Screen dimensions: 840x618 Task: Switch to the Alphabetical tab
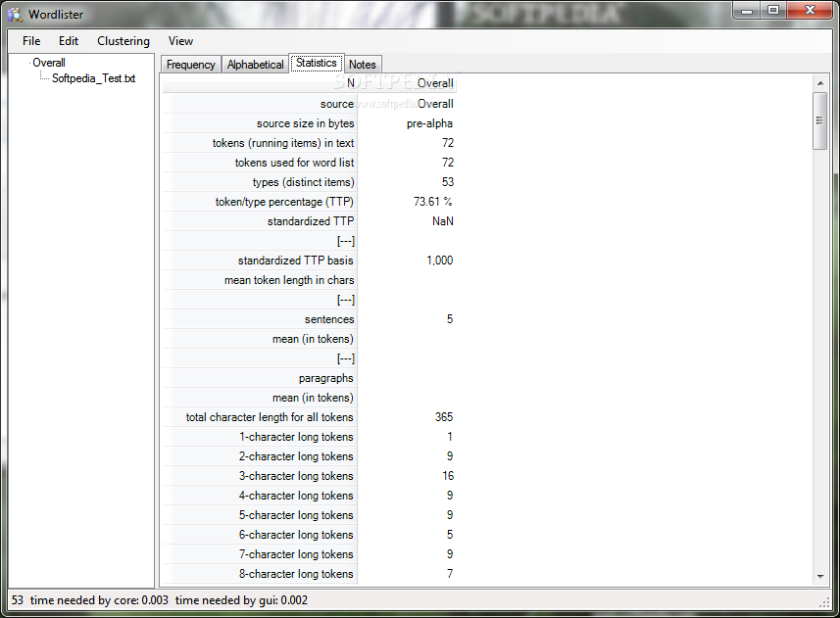point(255,65)
